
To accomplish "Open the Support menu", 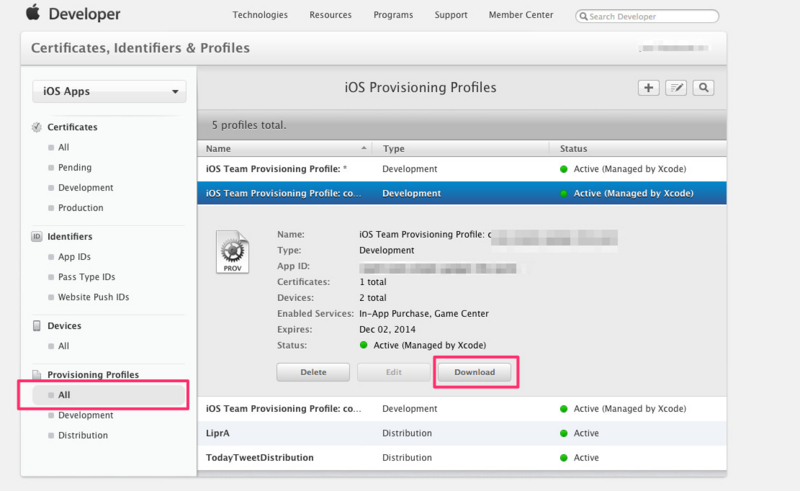I will [451, 15].
